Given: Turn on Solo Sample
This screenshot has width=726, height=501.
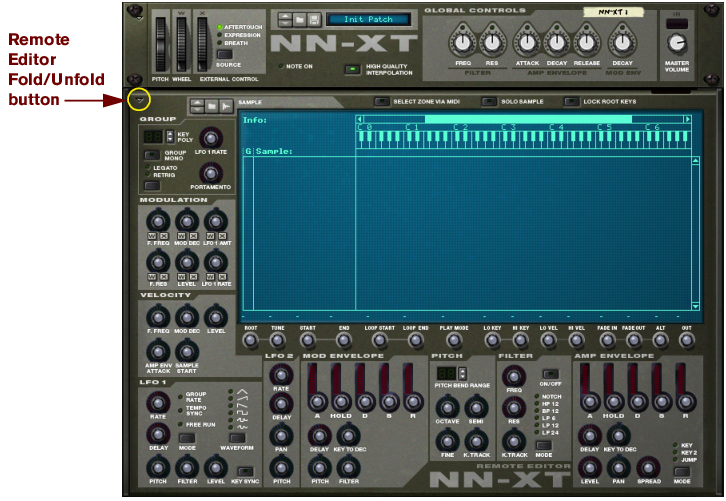Looking at the screenshot, I should (x=489, y=101).
